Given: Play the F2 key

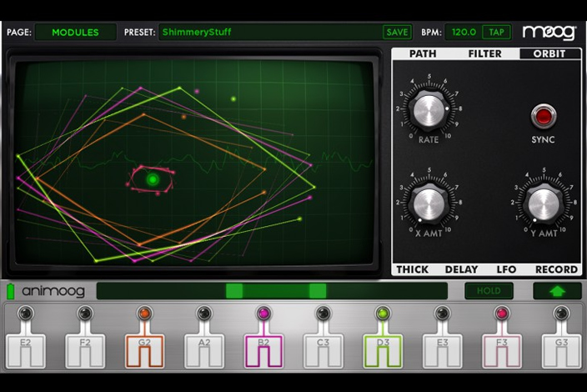Looking at the screenshot, I should (x=85, y=351).
